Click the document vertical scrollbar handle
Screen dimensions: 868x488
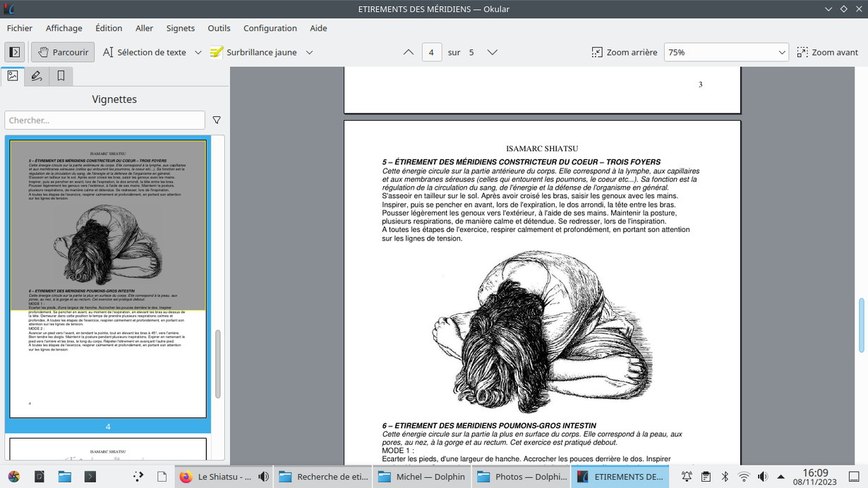[x=862, y=325]
